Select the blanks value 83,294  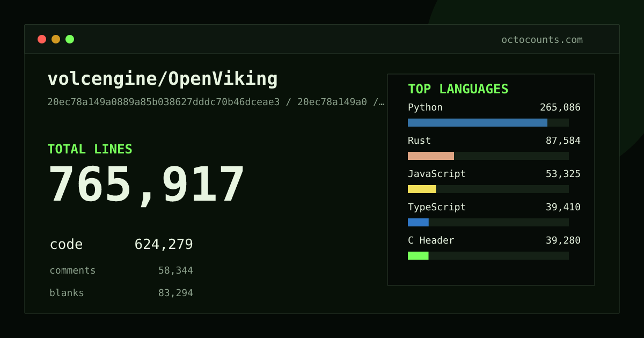pyautogui.click(x=175, y=293)
